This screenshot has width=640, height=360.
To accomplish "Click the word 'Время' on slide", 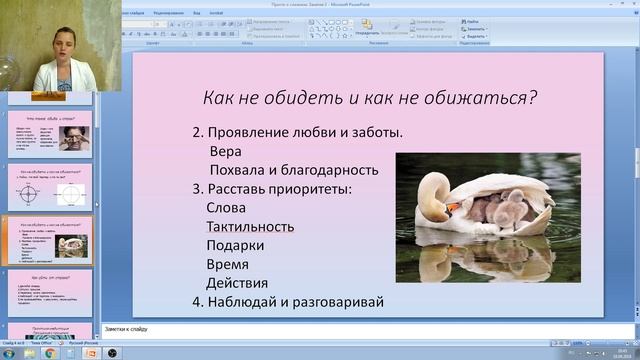I will pyautogui.click(x=228, y=264).
